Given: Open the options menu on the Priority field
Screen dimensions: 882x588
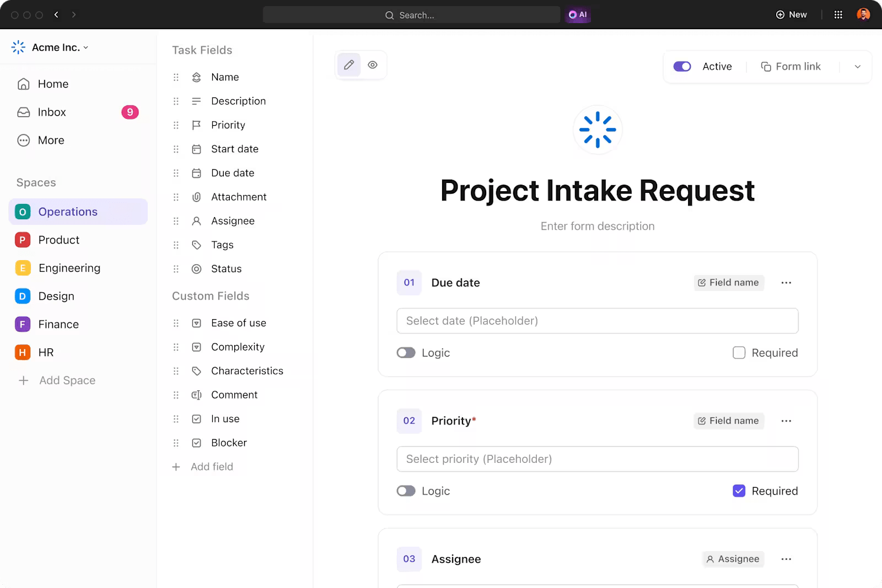Looking at the screenshot, I should [x=787, y=420].
